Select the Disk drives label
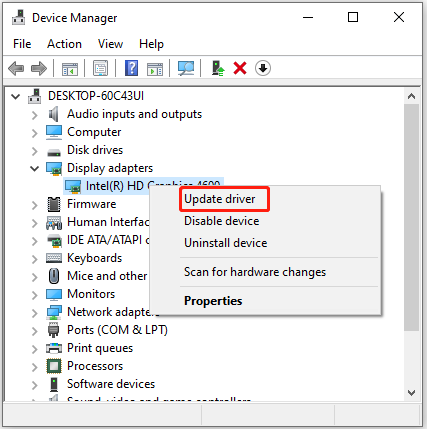Viewport: 427px width, 429px height. [95, 150]
